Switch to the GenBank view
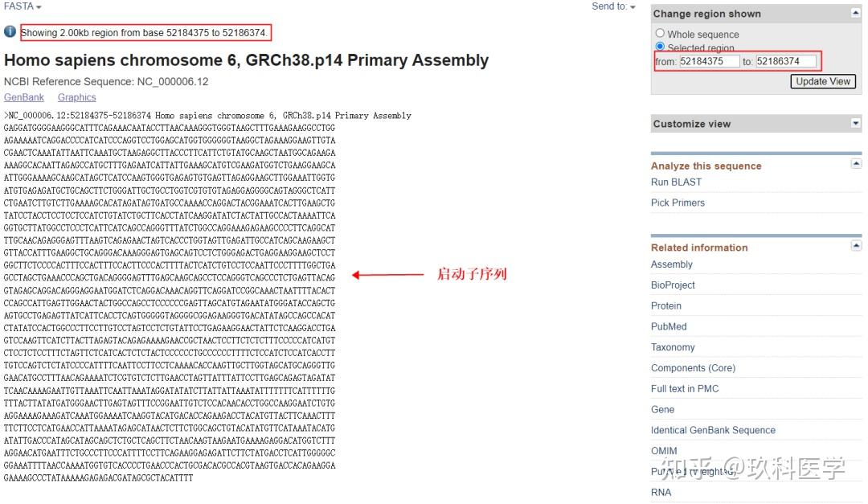Screen dimensions: 868x504 coord(24,97)
